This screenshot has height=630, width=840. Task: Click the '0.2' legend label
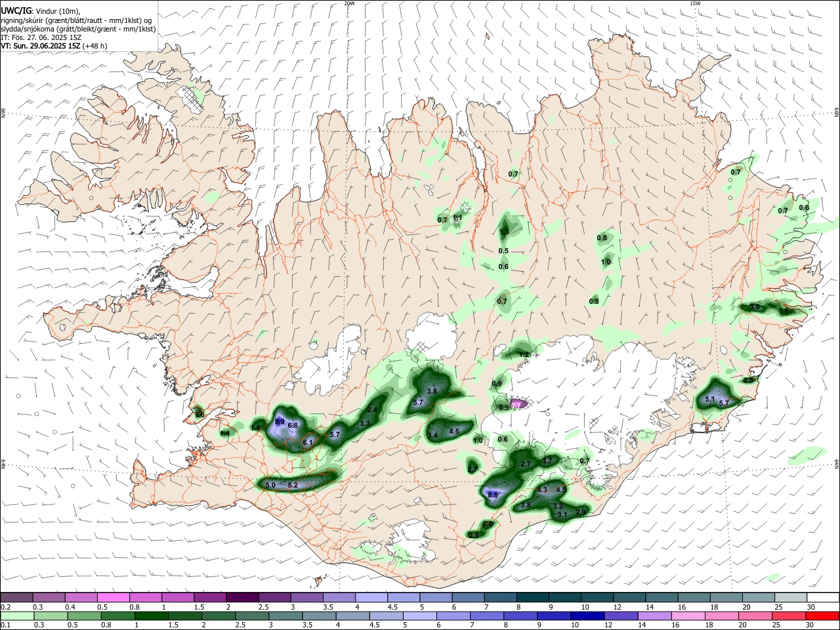(x=5, y=607)
